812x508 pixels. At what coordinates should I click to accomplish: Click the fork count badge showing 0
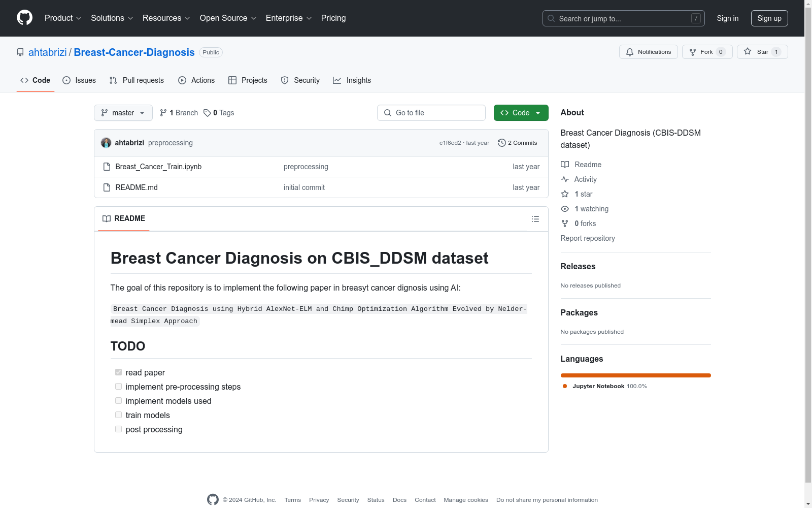point(721,52)
